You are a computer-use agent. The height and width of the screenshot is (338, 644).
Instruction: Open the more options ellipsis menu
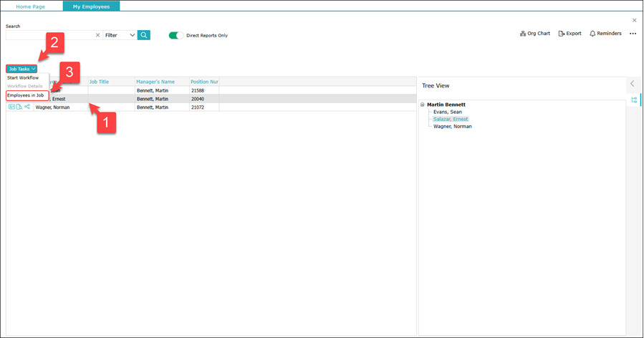pos(633,34)
